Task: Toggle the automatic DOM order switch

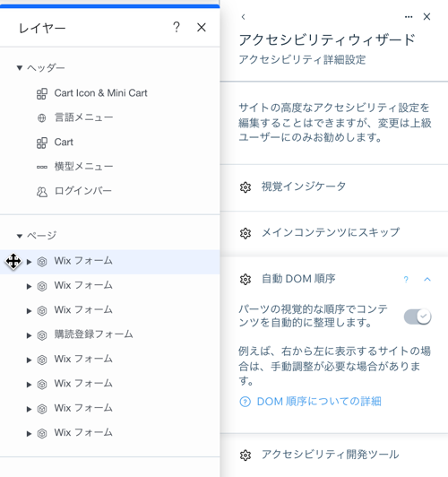Action: (418, 317)
